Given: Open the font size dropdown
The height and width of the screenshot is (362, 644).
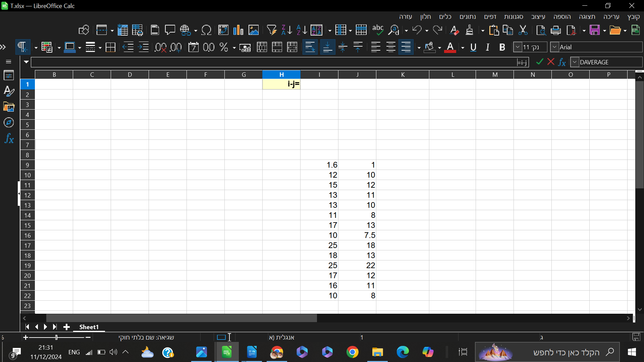Looking at the screenshot, I should tap(518, 47).
